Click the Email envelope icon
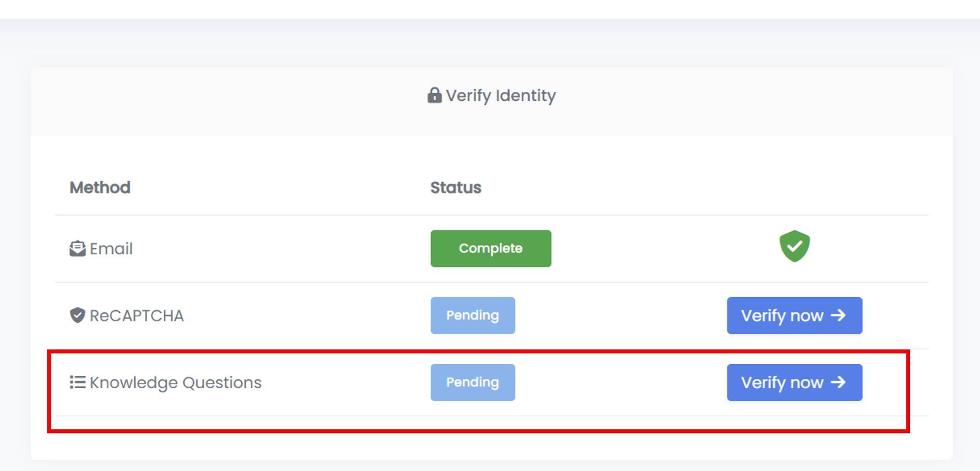This screenshot has width=980, height=471. (x=78, y=249)
